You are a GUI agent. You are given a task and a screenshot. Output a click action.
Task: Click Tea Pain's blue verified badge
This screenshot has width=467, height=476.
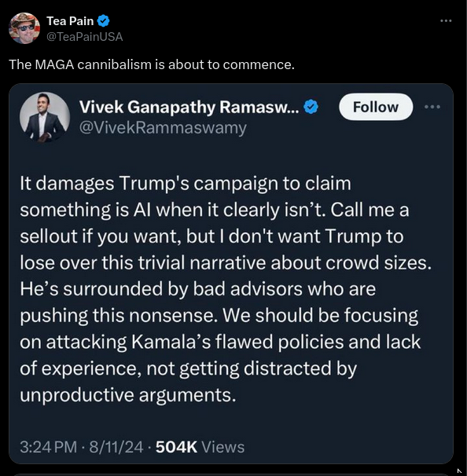tap(103, 21)
